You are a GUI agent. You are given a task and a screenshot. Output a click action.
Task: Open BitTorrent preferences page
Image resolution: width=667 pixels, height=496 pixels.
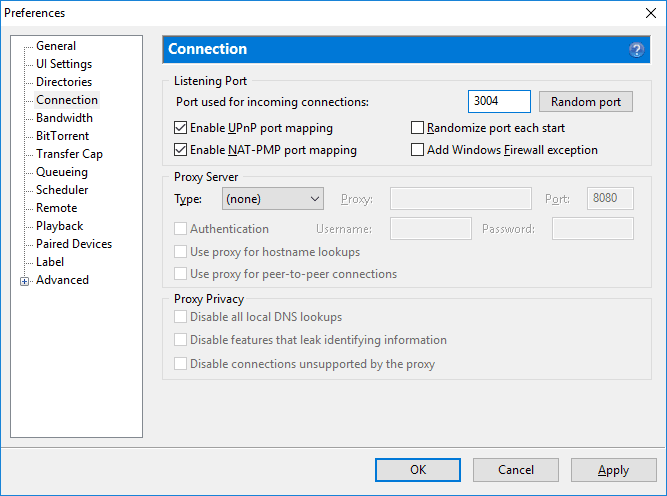point(62,136)
